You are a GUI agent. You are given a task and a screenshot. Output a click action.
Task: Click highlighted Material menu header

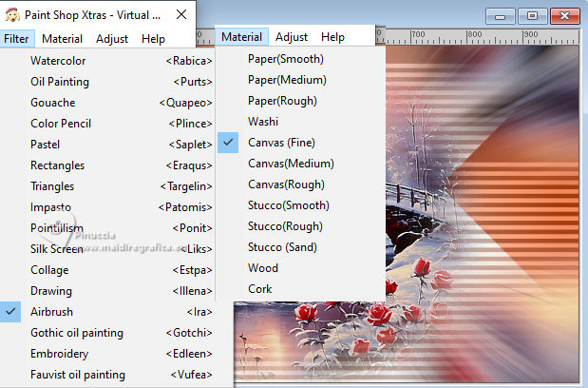(x=242, y=37)
